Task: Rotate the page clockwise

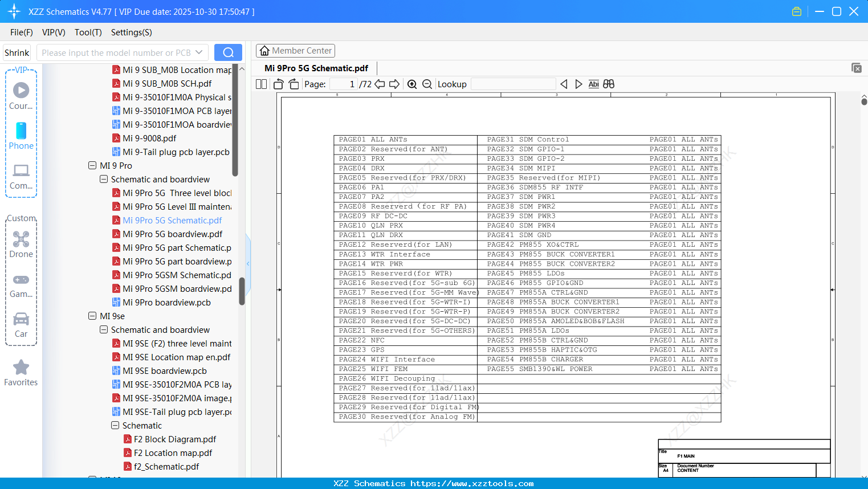Action: coord(294,84)
